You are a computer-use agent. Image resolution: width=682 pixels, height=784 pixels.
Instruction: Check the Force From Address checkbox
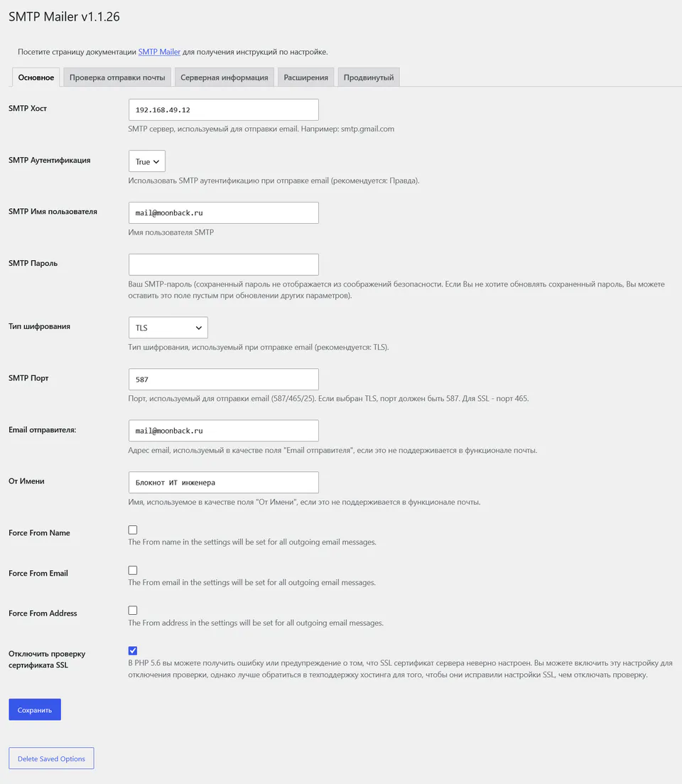coord(132,610)
